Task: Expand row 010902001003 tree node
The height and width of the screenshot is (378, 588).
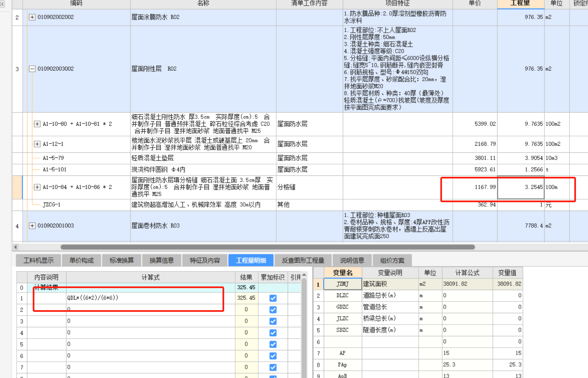Action: point(32,226)
